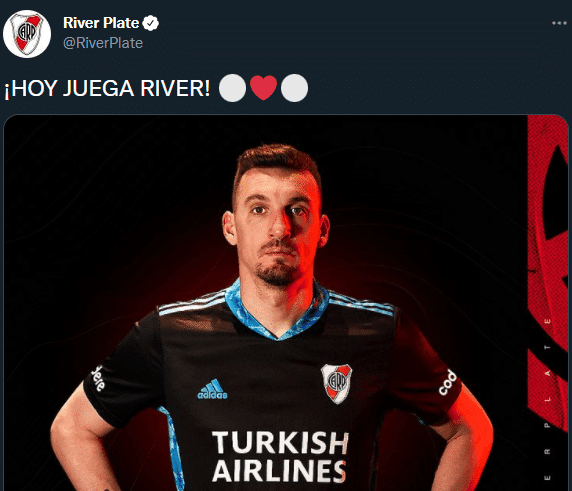This screenshot has height=491, width=572.
Task: Click the River Plate display name
Action: [101, 23]
